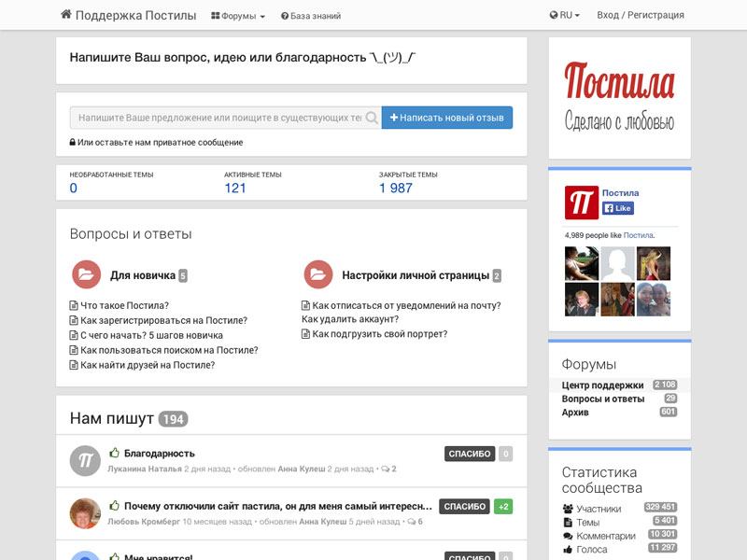Click the thumbs-up icon beside Почему отключили сайт
Image resolution: width=747 pixels, height=560 pixels.
coord(114,505)
